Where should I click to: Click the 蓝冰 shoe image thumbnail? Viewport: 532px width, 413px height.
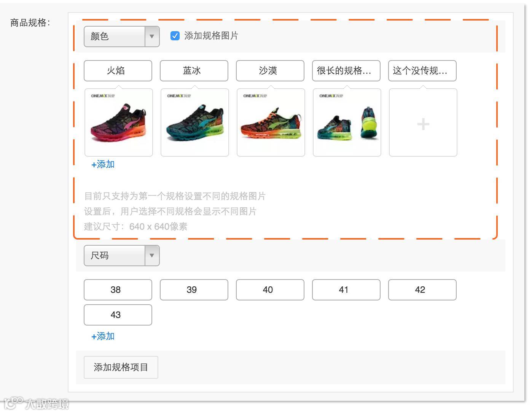coord(195,122)
